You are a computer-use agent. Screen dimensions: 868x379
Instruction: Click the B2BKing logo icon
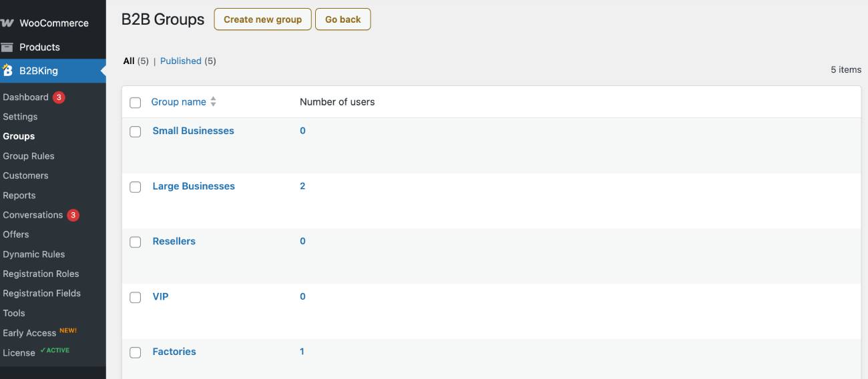click(7, 70)
